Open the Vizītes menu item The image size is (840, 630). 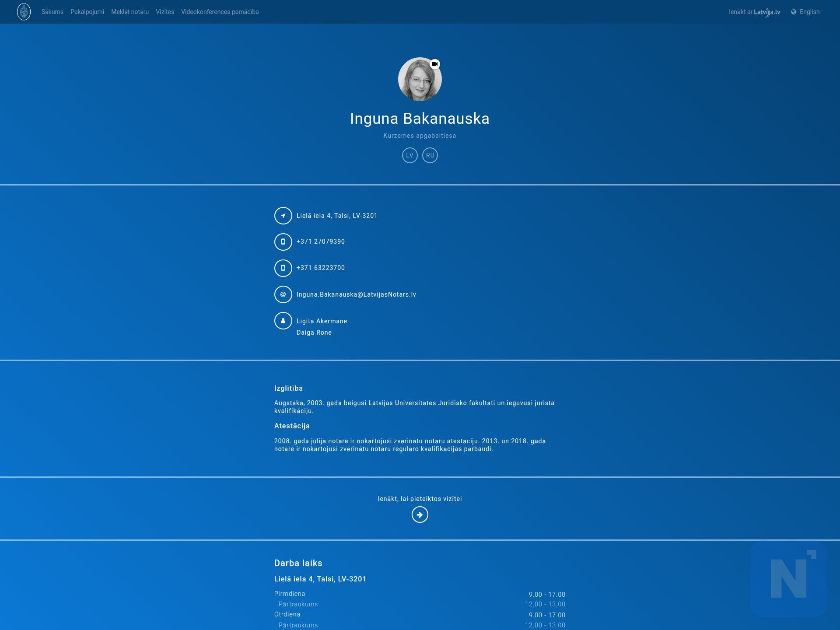click(x=165, y=12)
